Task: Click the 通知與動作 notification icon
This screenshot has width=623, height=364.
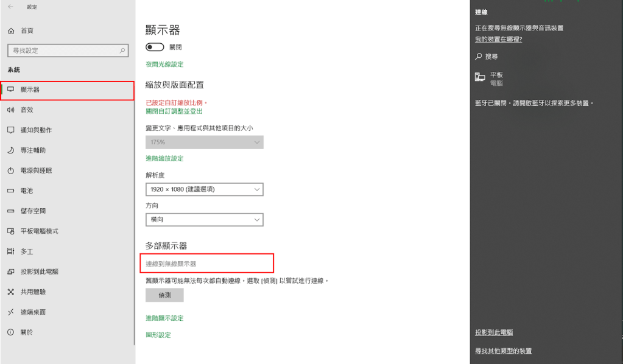Action: [10, 130]
